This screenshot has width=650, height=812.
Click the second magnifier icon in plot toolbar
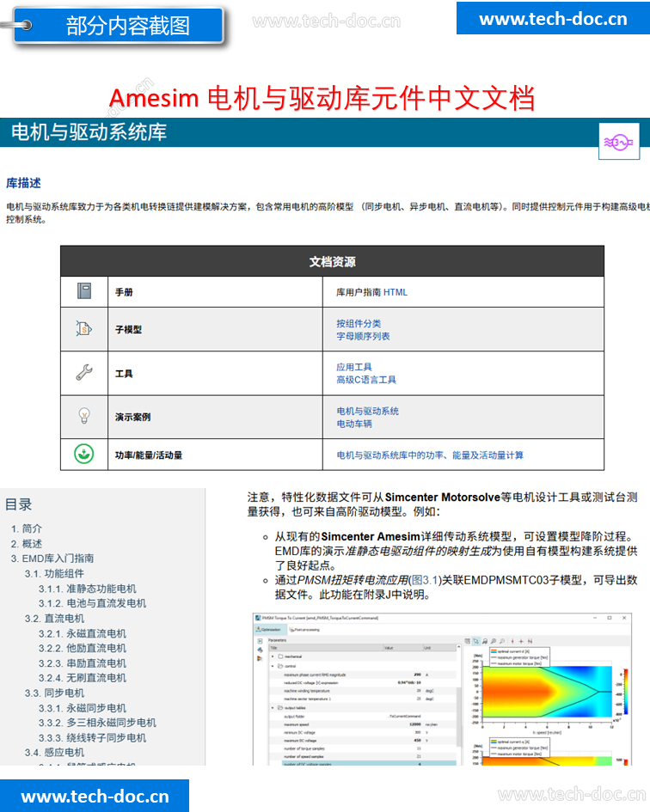pos(502,641)
